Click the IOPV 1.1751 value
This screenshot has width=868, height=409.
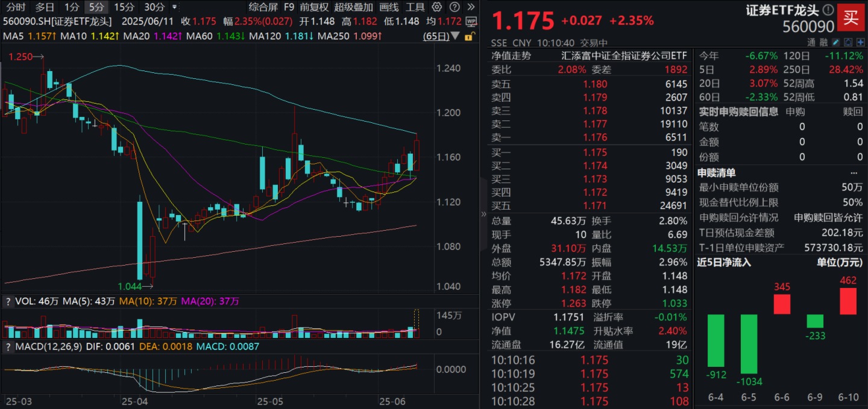click(568, 317)
